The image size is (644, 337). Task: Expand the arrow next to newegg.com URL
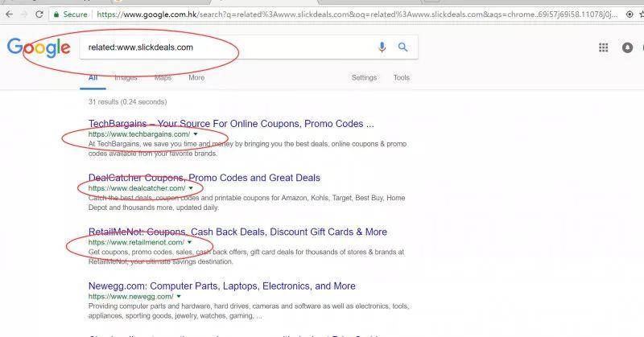coord(179,296)
